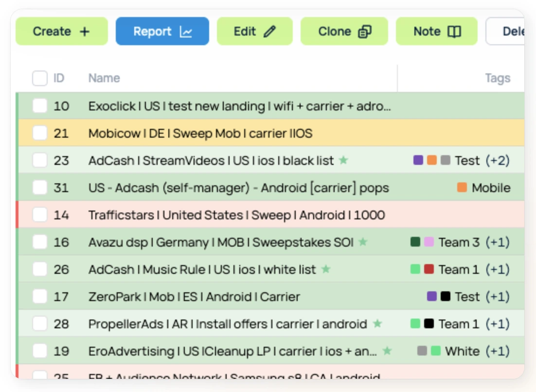
Task: Click the star icon on AdCash Music Rule row
Action: point(326,268)
